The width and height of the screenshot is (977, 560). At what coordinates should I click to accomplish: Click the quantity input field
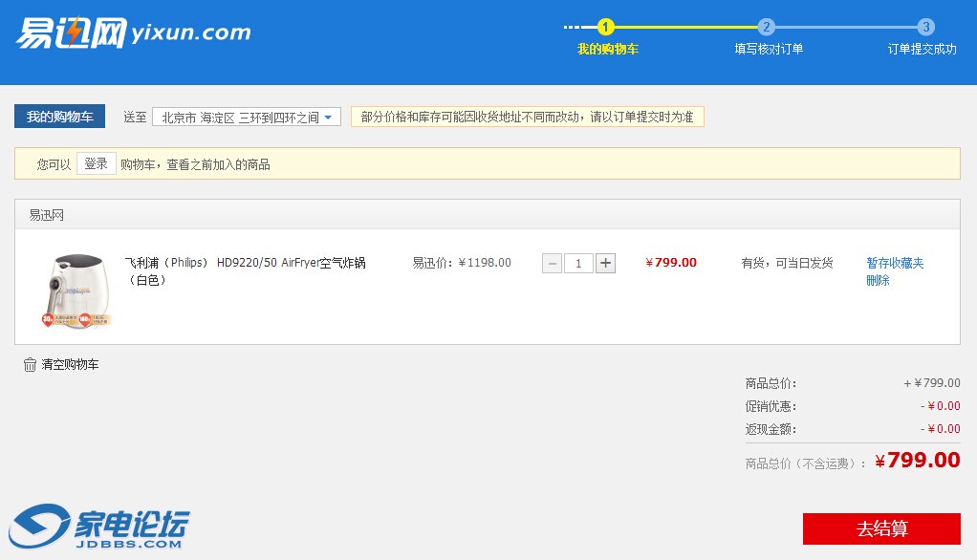(579, 263)
